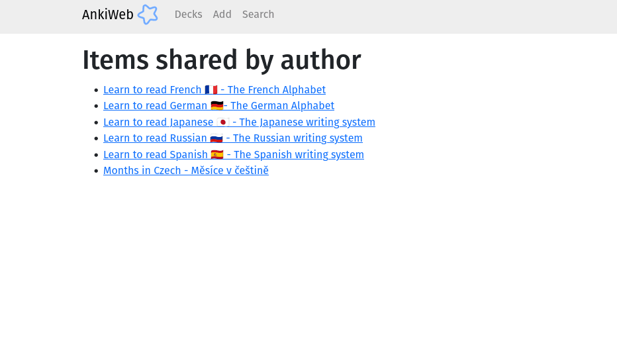Open the Spanish writing system deck
617x364 pixels.
299,155
